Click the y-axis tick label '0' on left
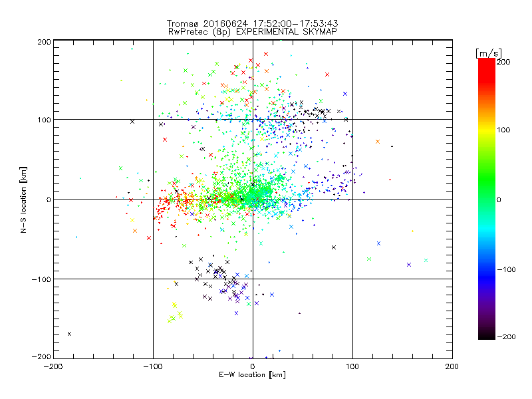Image resolution: width=532 pixels, height=399 pixels. pos(49,199)
